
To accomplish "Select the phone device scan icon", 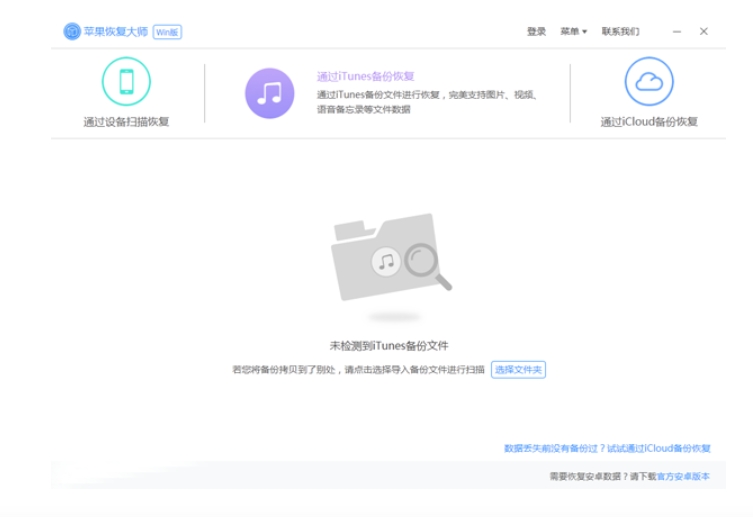I will [126, 82].
